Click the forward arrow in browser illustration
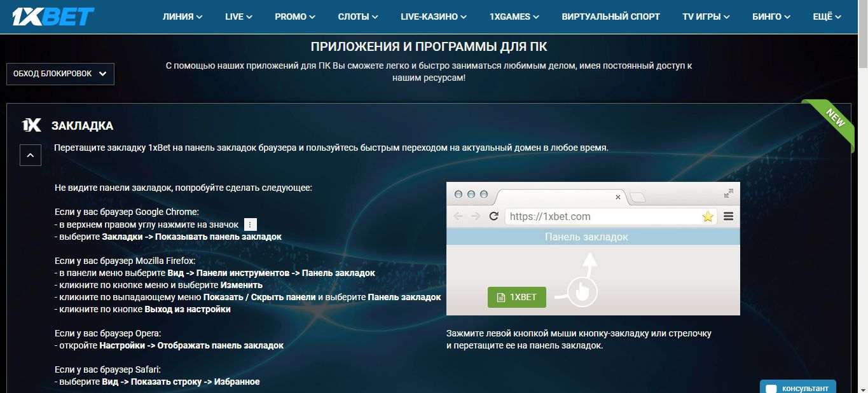The height and width of the screenshot is (393, 868). tap(475, 216)
